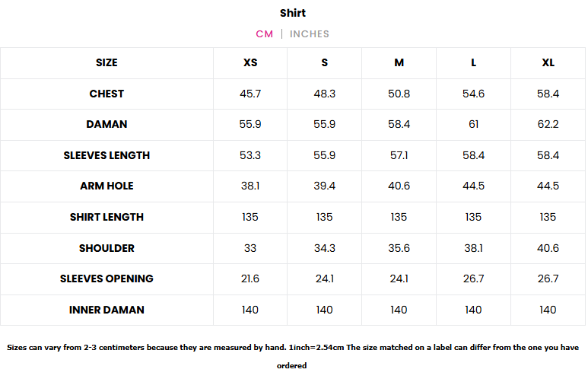The height and width of the screenshot is (382, 588).
Task: Select the L size column header
Action: click(x=474, y=62)
